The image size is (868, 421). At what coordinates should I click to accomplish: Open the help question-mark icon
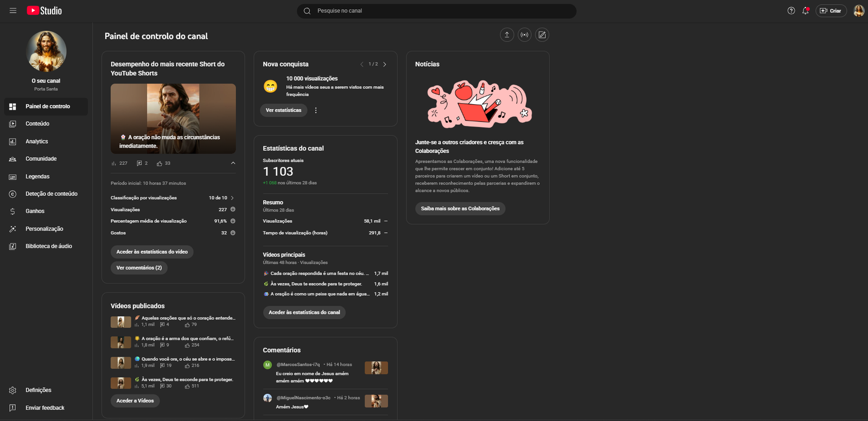[x=791, y=11]
